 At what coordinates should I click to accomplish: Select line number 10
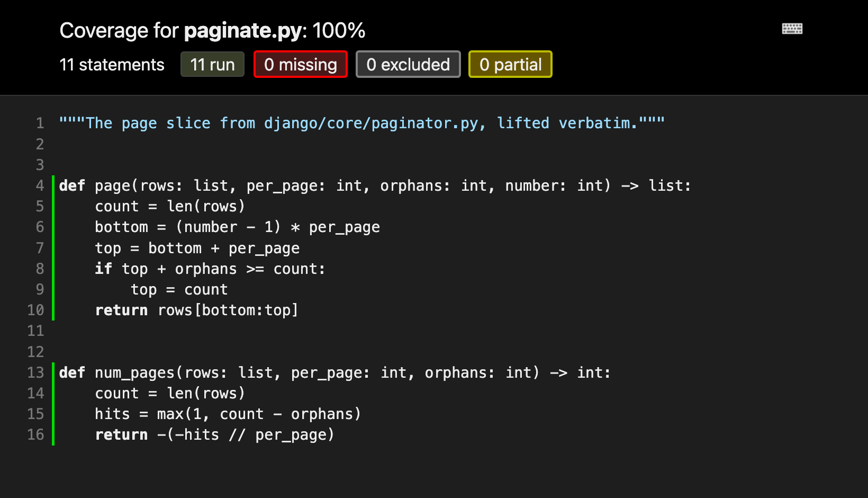coord(35,310)
